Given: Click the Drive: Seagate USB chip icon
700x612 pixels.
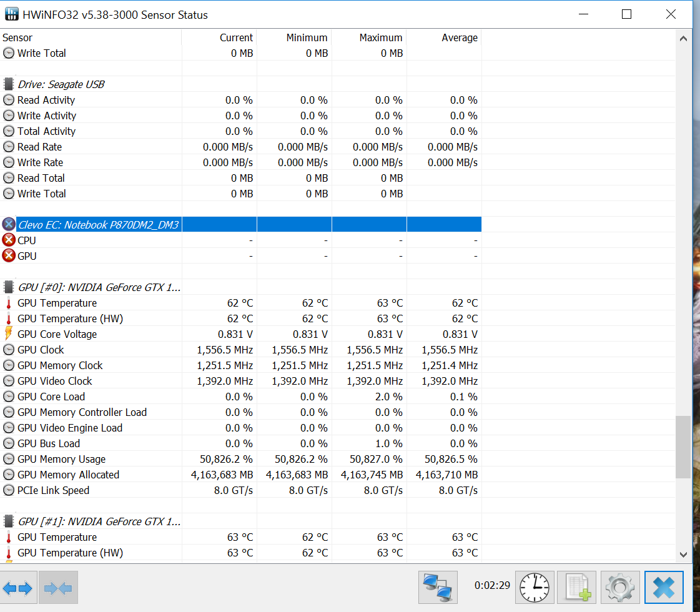Looking at the screenshot, I should [9, 84].
